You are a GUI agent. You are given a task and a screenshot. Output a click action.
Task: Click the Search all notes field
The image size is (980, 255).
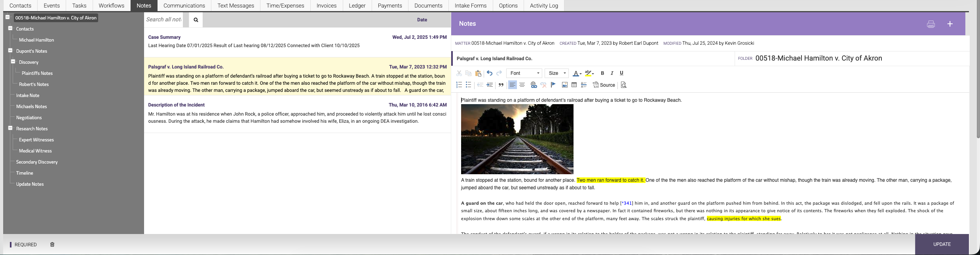coord(164,19)
